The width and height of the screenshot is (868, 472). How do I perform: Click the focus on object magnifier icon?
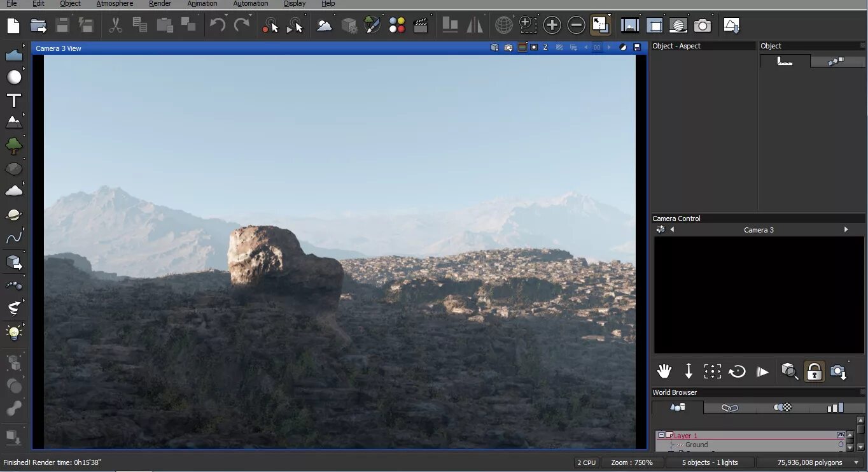pyautogui.click(x=790, y=371)
